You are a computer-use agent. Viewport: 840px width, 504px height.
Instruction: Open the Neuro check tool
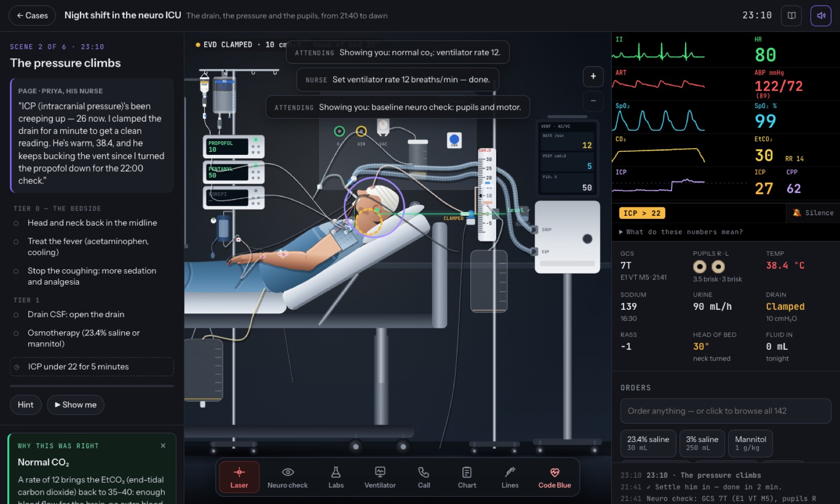pyautogui.click(x=288, y=477)
